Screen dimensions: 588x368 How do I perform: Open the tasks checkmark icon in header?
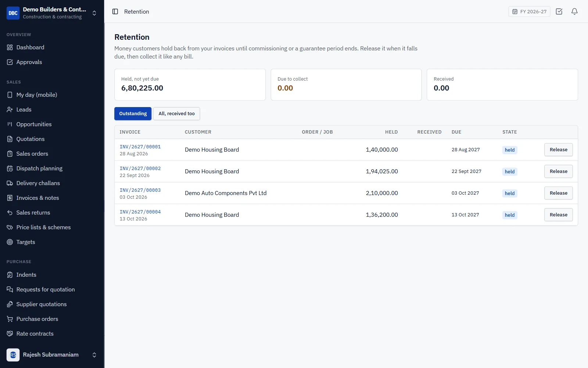tap(559, 11)
